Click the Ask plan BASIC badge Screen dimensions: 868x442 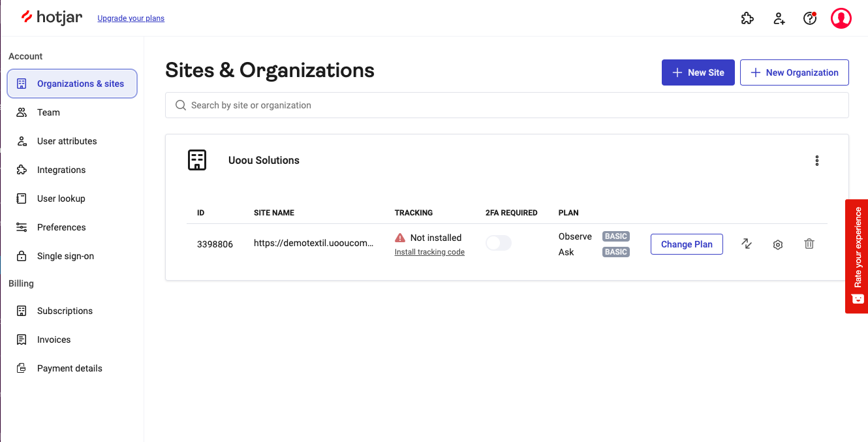[616, 252]
